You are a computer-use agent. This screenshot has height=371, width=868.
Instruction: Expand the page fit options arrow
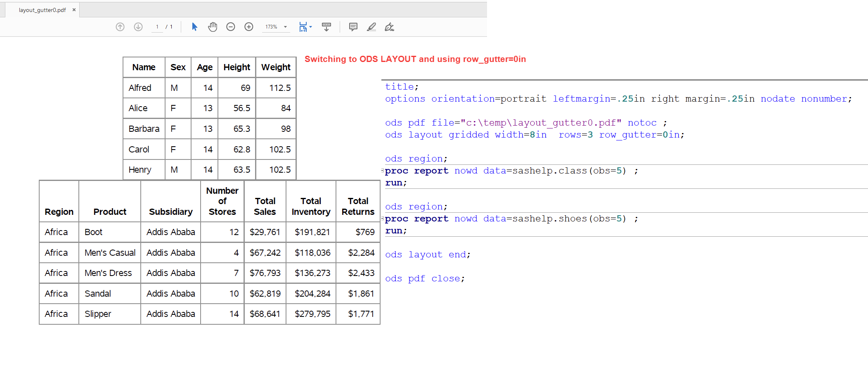click(311, 27)
